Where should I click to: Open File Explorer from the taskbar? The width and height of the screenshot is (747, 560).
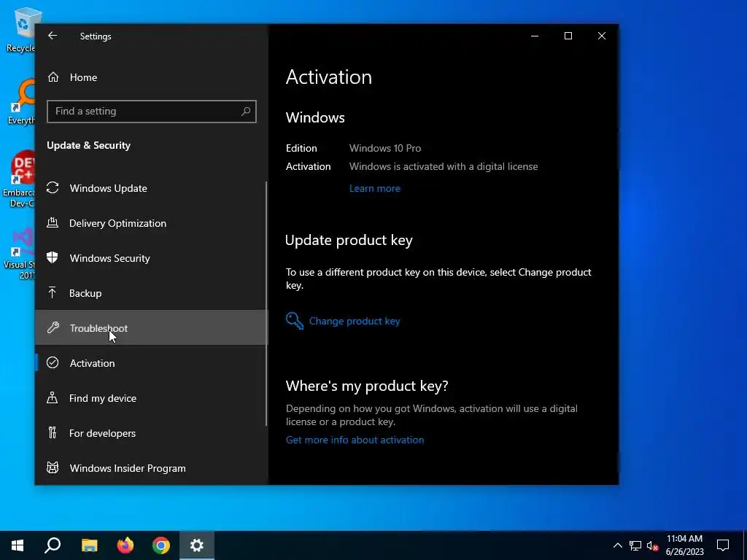click(89, 545)
